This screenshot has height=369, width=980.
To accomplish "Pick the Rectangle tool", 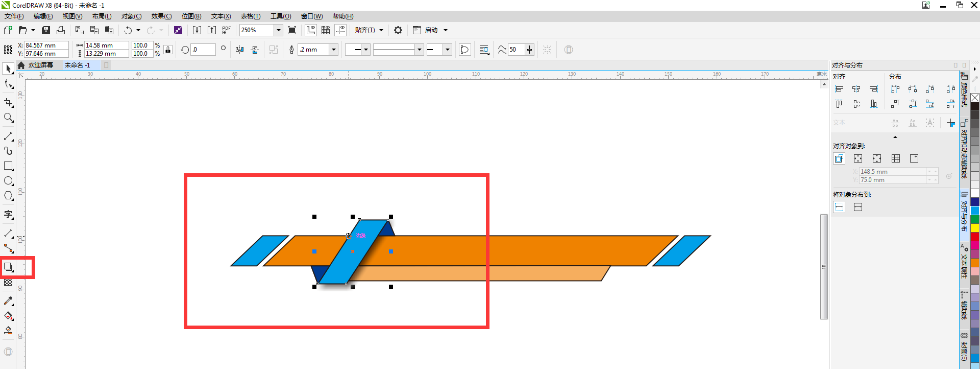I will [8, 166].
